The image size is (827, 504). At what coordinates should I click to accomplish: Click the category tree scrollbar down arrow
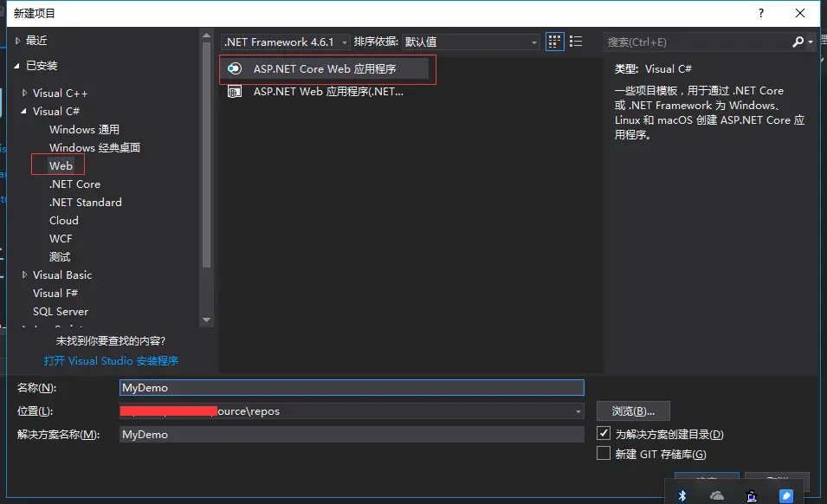point(206,320)
